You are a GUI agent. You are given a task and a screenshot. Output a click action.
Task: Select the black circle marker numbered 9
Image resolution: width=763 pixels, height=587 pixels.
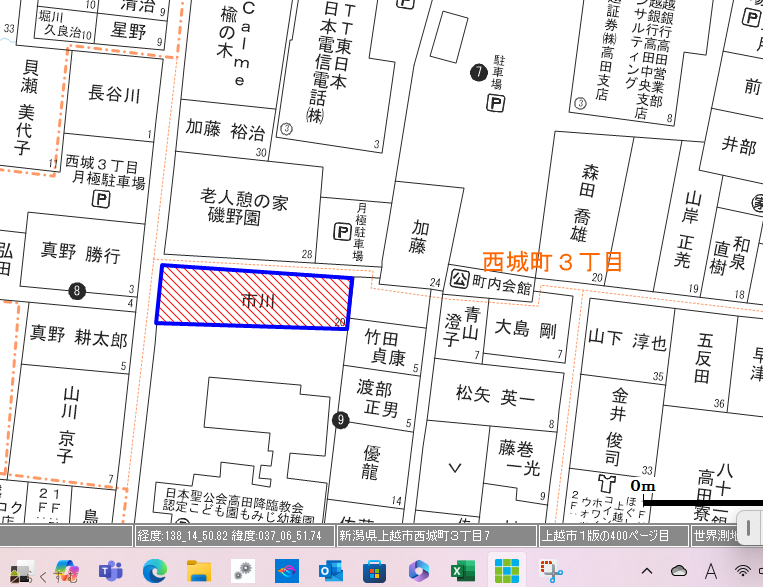341,420
